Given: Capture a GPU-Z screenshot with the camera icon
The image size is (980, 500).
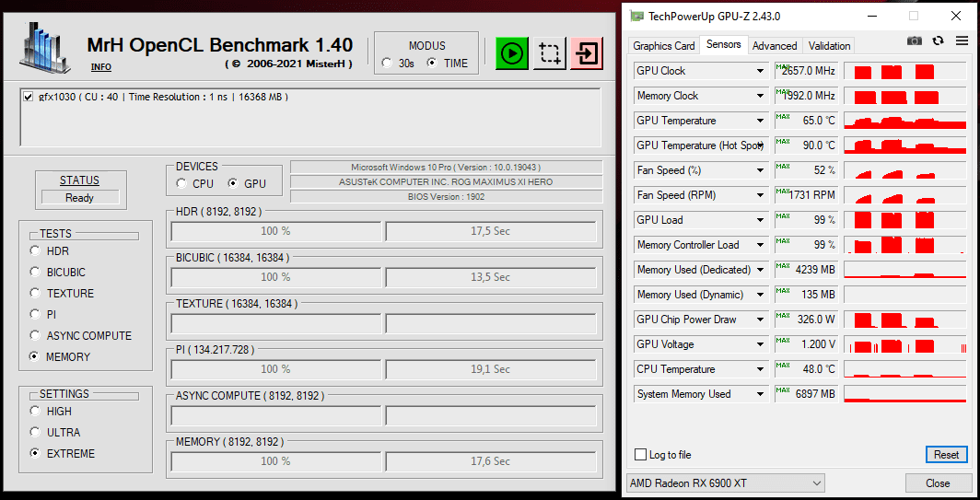Looking at the screenshot, I should (915, 41).
